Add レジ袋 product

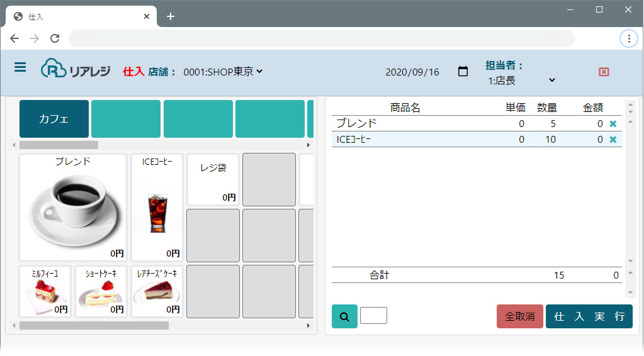click(x=213, y=179)
